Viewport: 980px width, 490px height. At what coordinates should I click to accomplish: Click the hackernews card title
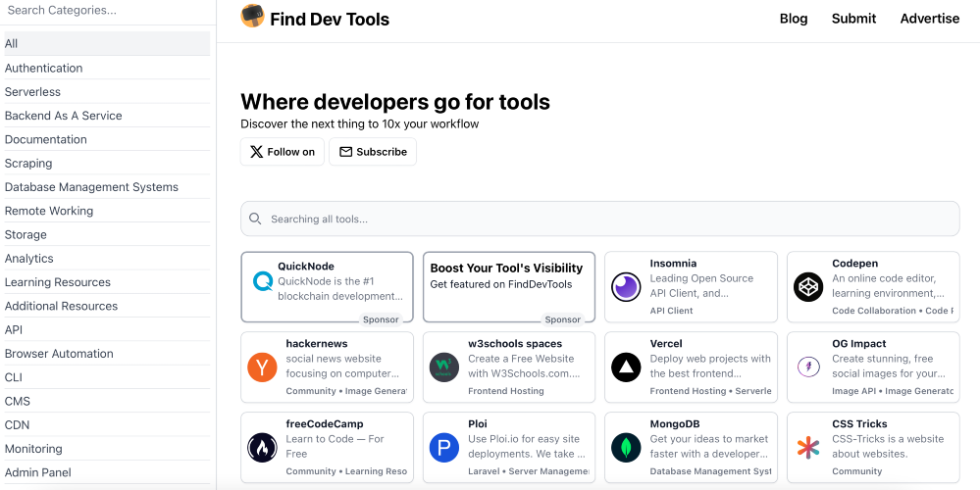(316, 343)
